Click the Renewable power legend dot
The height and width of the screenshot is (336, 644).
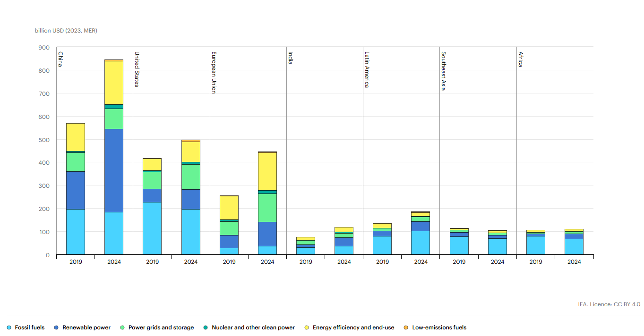point(57,328)
